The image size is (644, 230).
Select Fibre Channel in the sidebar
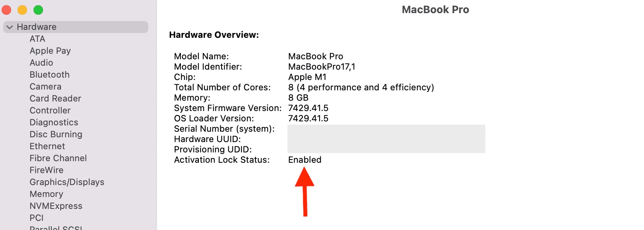[x=58, y=158]
